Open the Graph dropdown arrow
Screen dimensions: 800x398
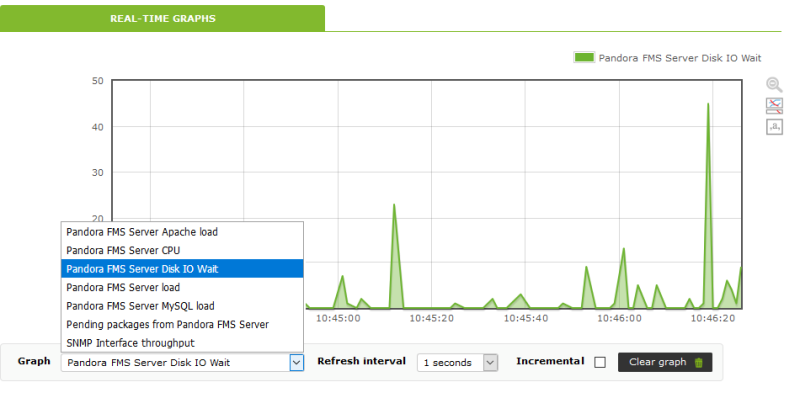click(296, 363)
